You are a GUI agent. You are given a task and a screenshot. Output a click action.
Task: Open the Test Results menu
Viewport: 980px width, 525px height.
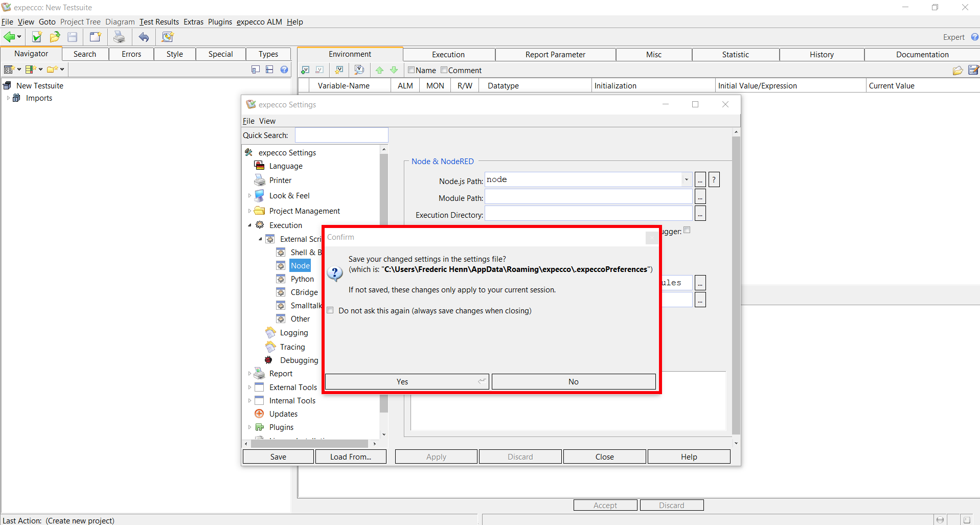pos(159,22)
